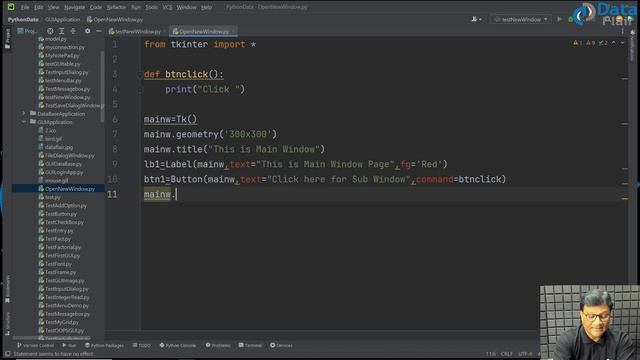Run the current configuration with green play icon
This screenshot has width=640, height=360.
pyautogui.click(x=559, y=19)
